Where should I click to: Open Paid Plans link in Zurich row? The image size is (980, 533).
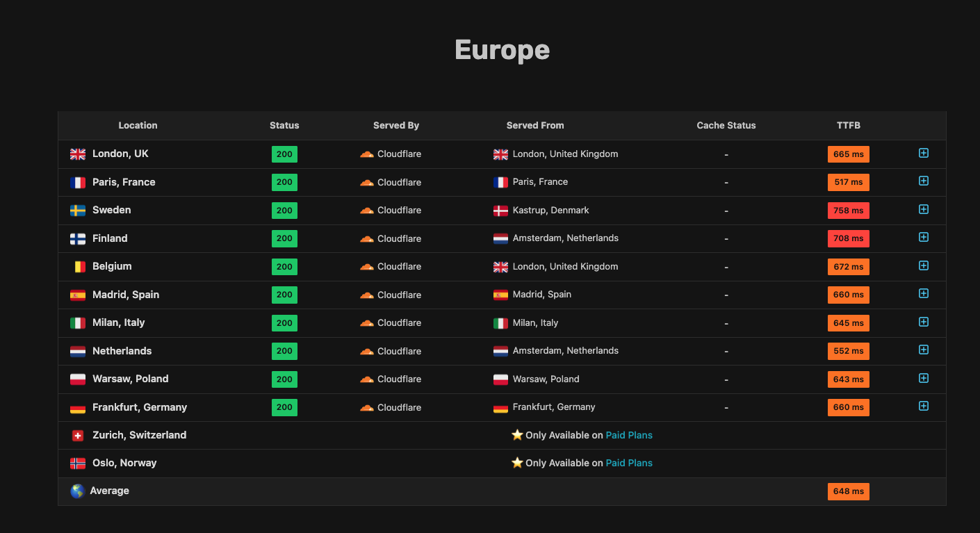[629, 435]
